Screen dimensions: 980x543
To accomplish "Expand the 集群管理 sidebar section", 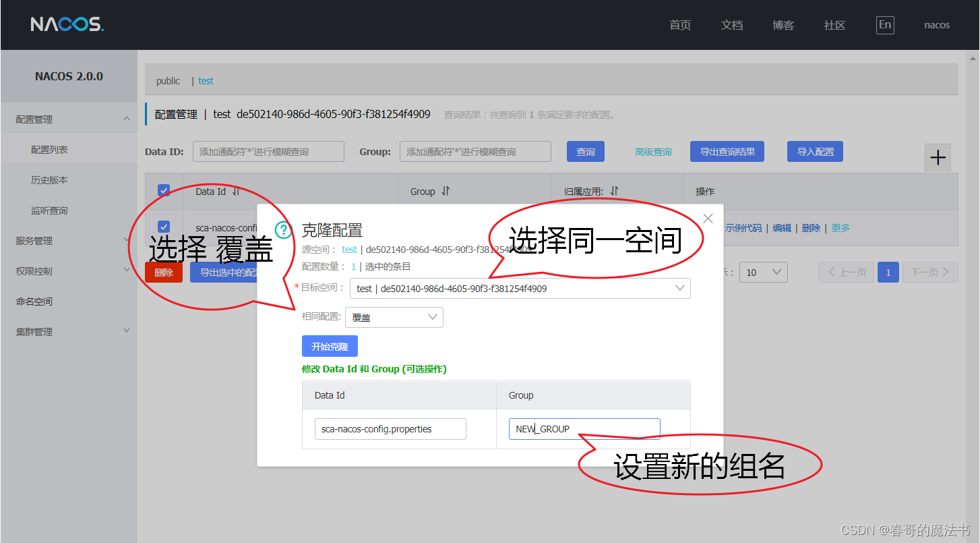I will (127, 331).
